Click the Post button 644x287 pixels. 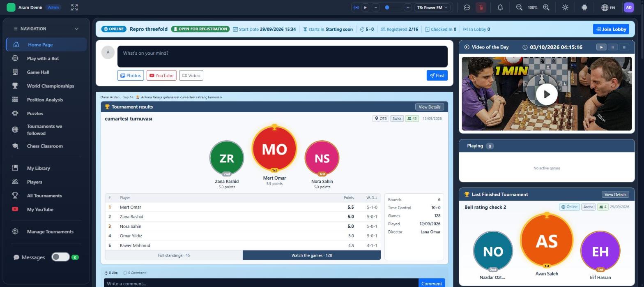coord(437,75)
